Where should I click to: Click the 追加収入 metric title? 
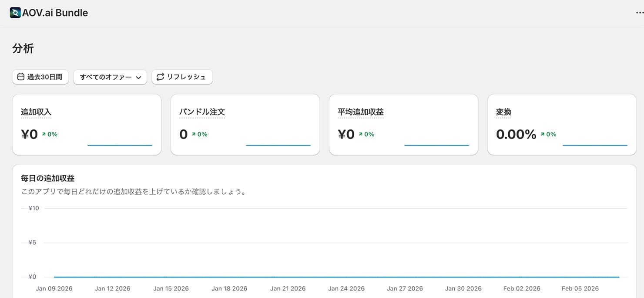(36, 112)
